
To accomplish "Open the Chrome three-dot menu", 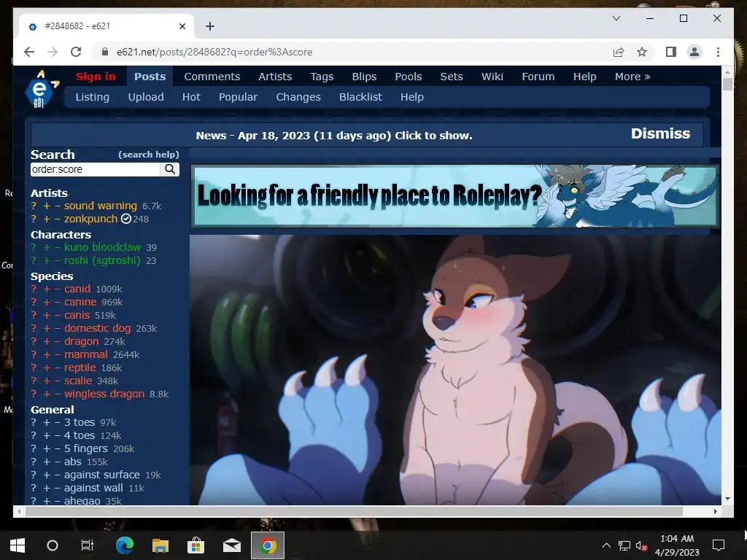I will pos(718,52).
